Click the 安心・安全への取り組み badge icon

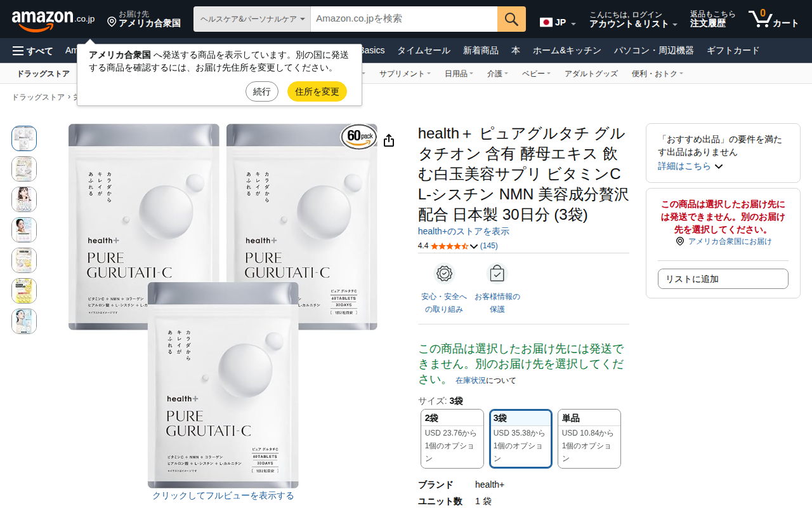444,274
